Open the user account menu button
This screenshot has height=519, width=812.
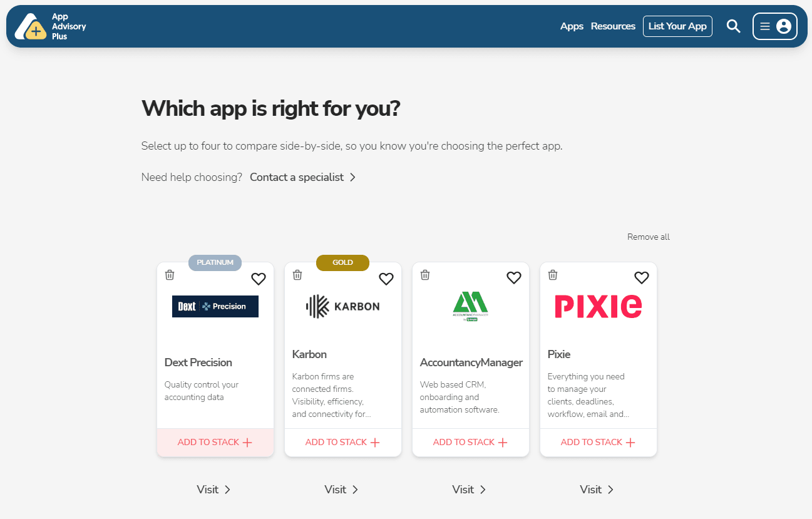tap(774, 26)
